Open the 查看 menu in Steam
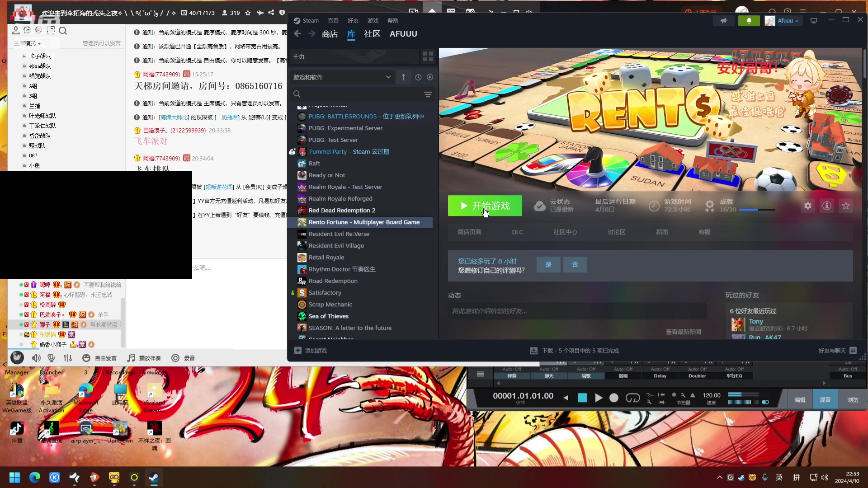Screen dimensions: 868x488 point(333,21)
